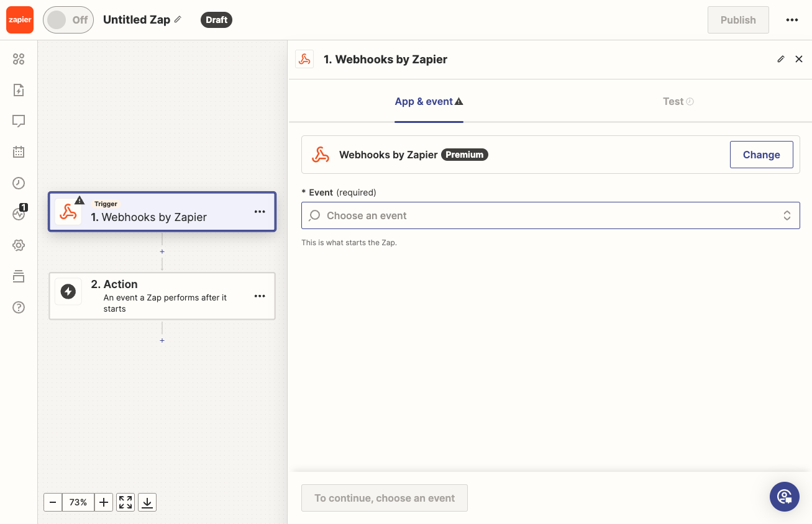Open the support chat bubble icon

pos(785,497)
